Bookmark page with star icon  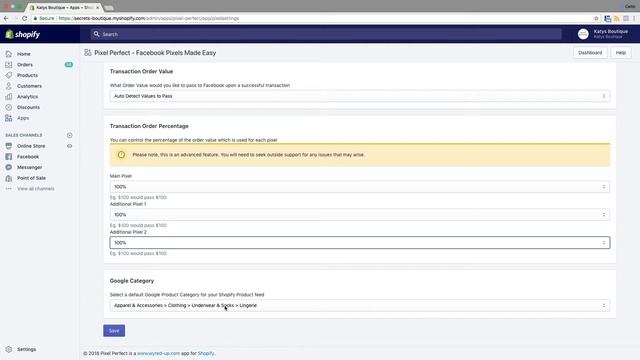596,18
